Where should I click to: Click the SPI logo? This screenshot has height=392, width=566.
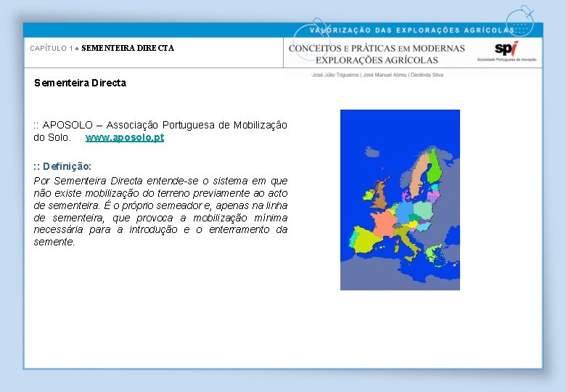pos(506,49)
